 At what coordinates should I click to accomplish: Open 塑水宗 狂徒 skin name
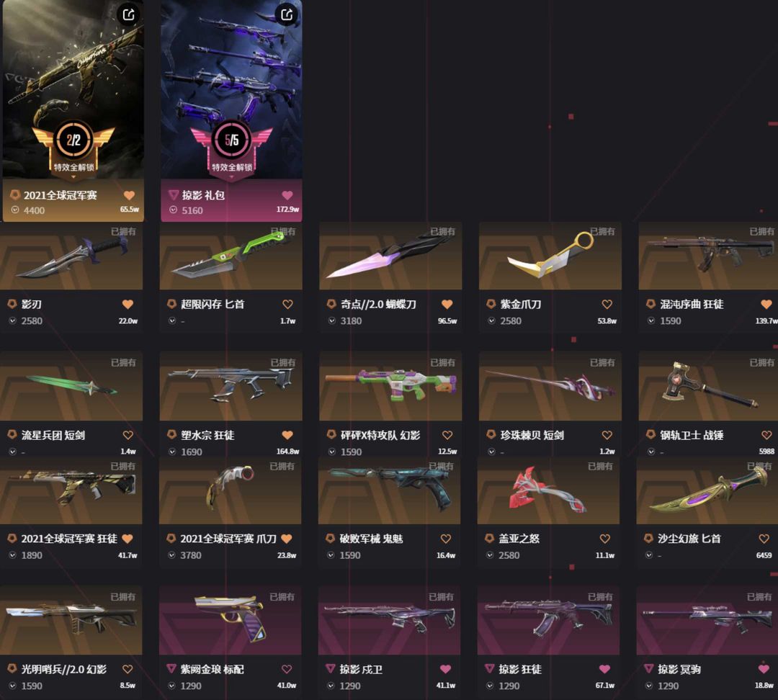click(207, 435)
